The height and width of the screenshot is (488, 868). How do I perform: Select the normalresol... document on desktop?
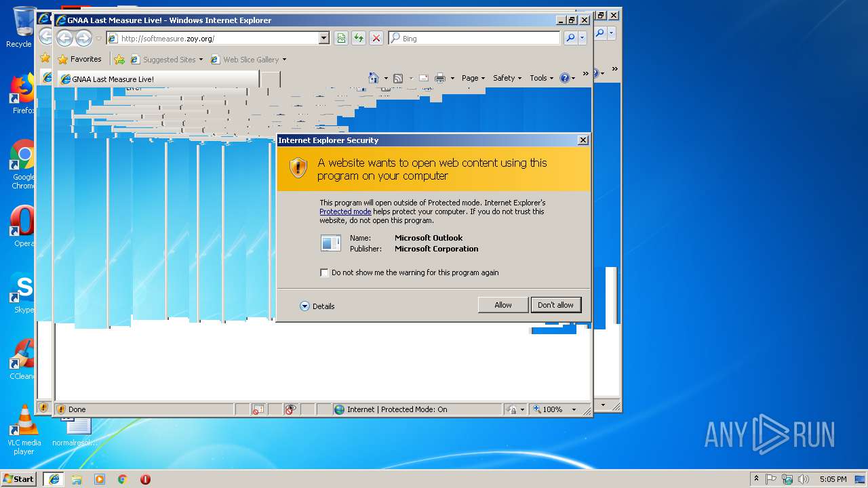pos(75,431)
